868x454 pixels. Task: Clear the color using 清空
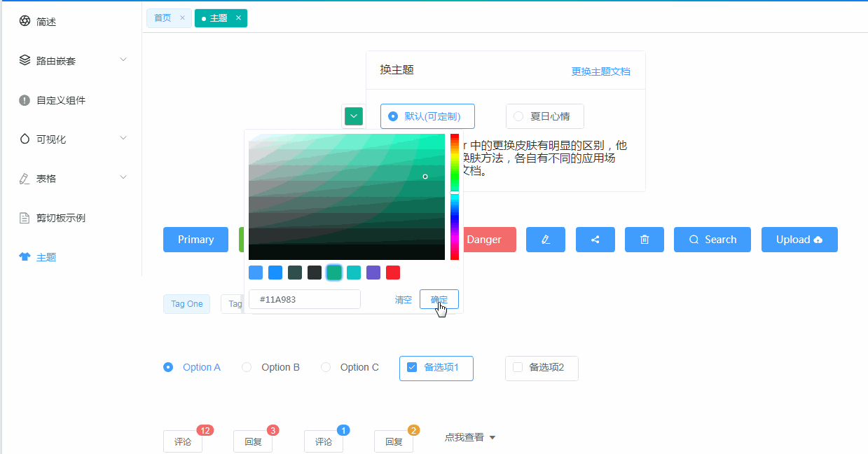404,299
